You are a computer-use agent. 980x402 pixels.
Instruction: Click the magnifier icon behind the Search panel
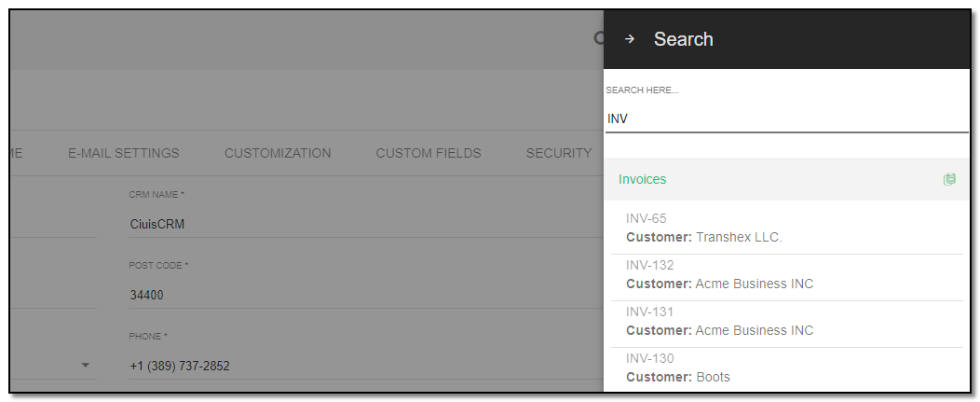pos(599,39)
